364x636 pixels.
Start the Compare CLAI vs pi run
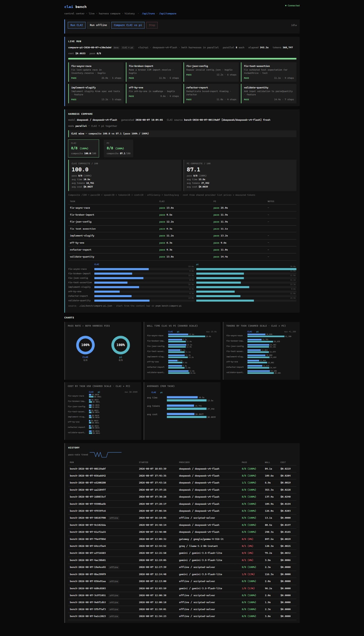pyautogui.click(x=128, y=25)
